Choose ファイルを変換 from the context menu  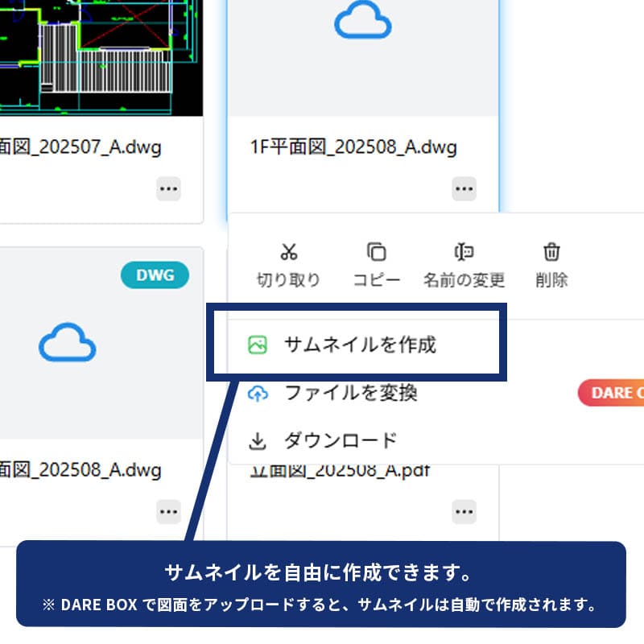tap(350, 394)
